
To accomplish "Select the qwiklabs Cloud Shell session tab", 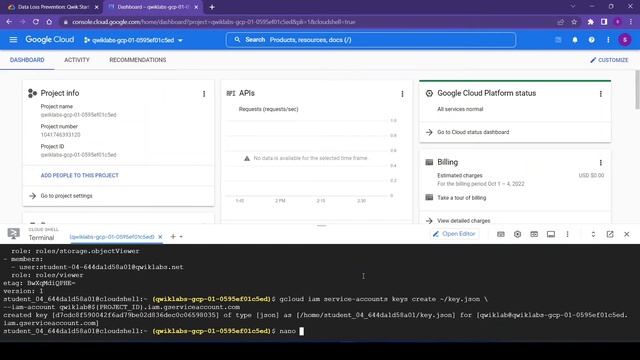I will pyautogui.click(x=112, y=237).
